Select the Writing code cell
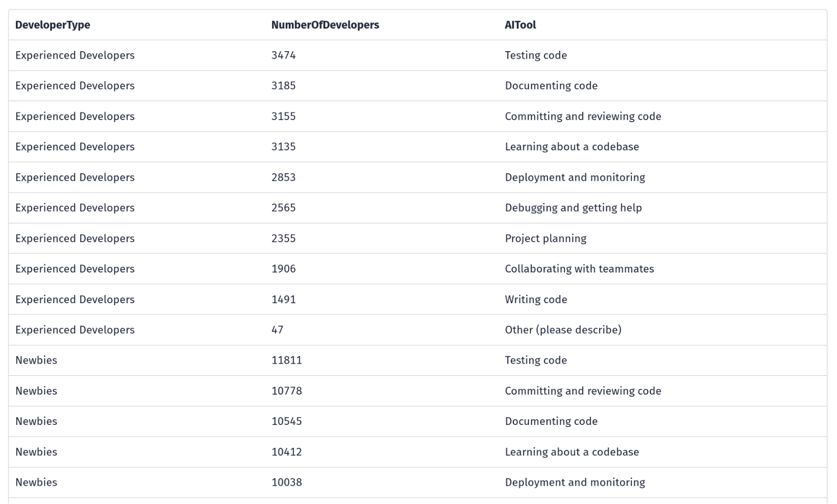 [x=536, y=300]
